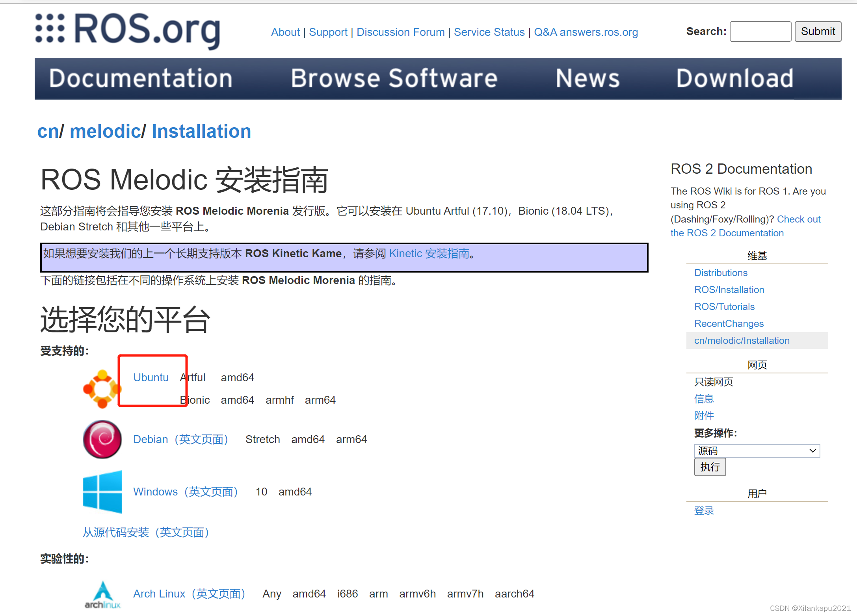Go to the Discussion Forum
The image size is (857, 616).
[x=400, y=32]
